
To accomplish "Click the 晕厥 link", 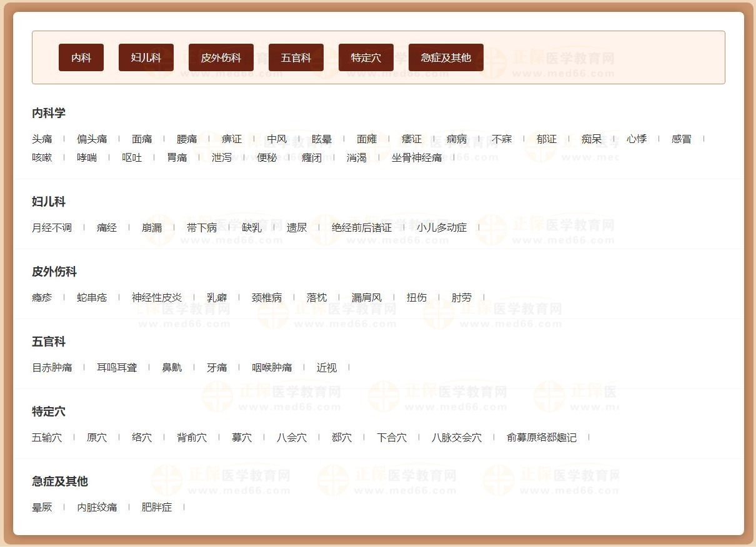I will coord(42,507).
